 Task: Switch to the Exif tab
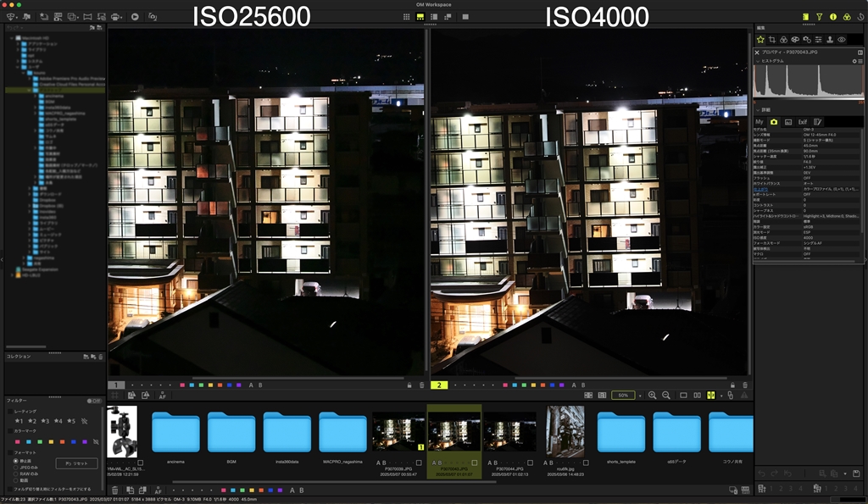(x=802, y=122)
